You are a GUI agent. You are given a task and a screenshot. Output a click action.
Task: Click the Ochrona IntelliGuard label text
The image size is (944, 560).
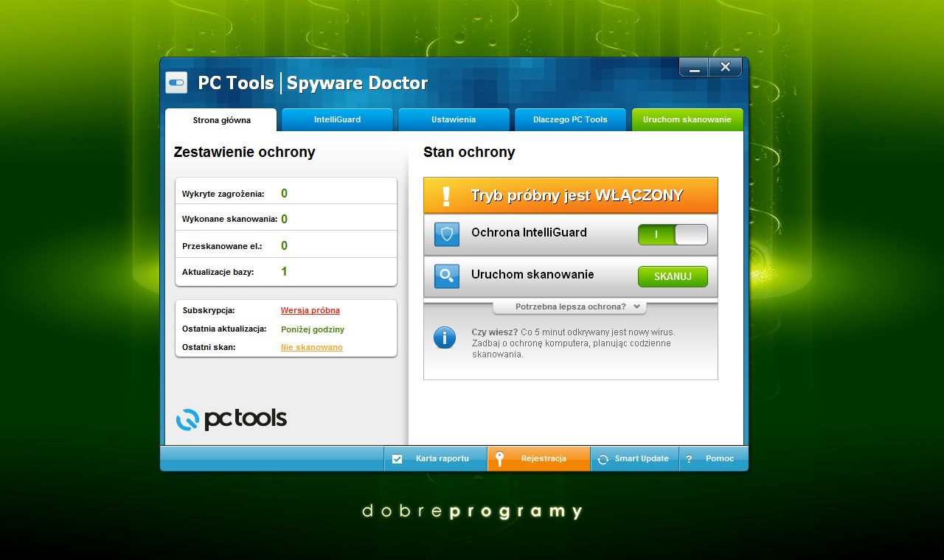529,233
